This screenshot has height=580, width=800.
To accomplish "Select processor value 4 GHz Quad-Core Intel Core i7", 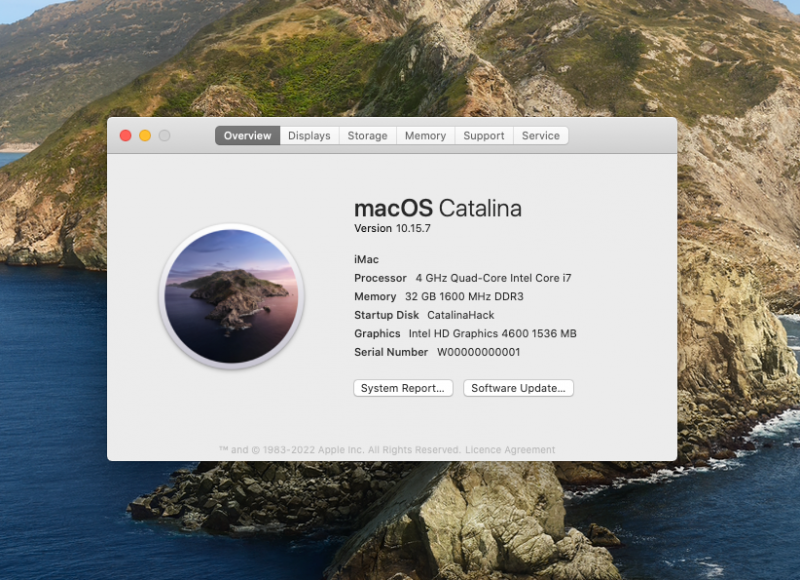I will [493, 278].
